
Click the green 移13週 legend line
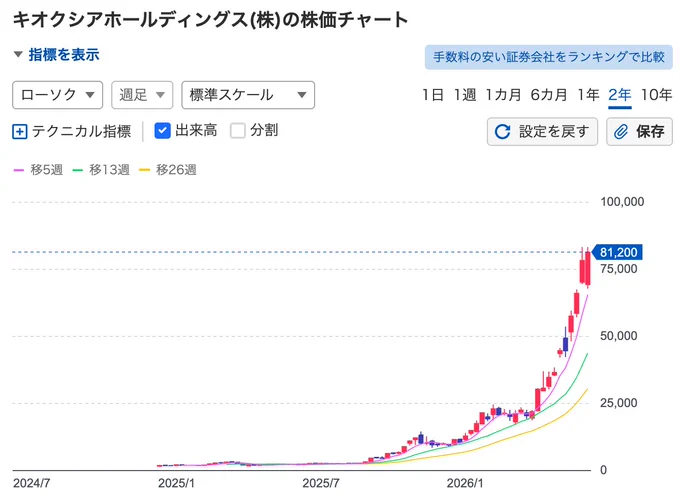pos(78,170)
